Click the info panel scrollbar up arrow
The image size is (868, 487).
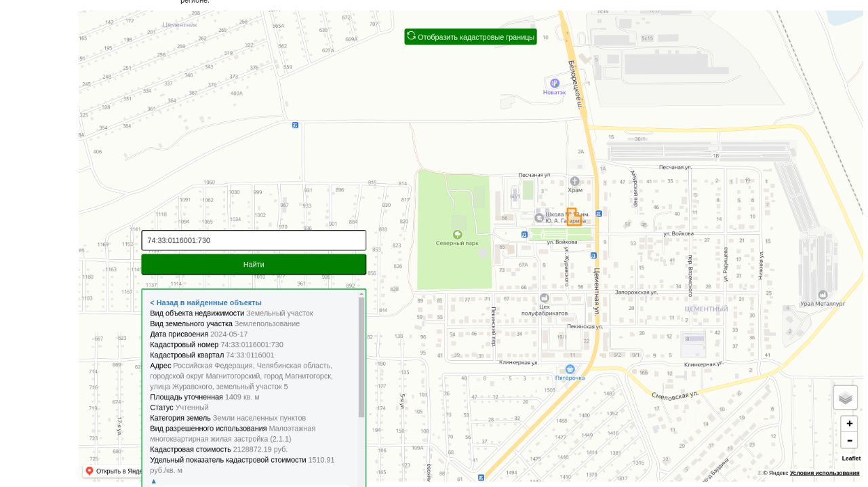(x=361, y=294)
